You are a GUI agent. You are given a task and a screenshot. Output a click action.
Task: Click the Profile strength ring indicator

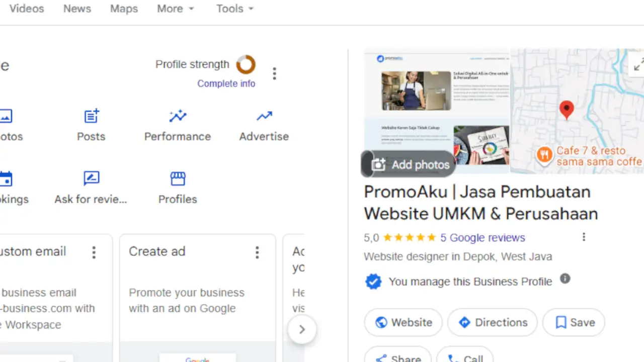pyautogui.click(x=246, y=64)
